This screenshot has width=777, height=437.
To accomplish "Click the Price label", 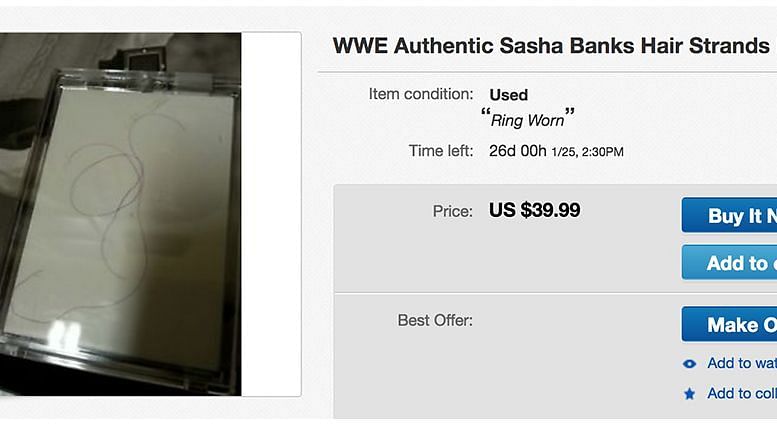I will (452, 212).
